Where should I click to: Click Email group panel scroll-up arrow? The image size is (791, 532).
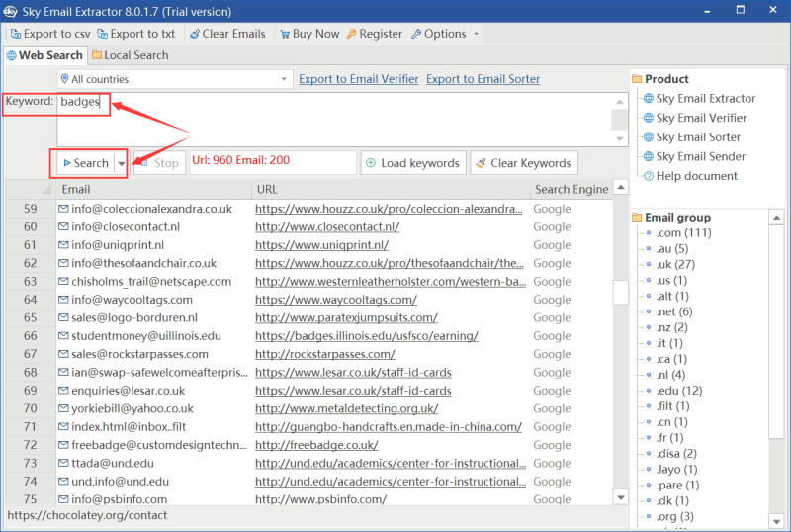pos(776,218)
